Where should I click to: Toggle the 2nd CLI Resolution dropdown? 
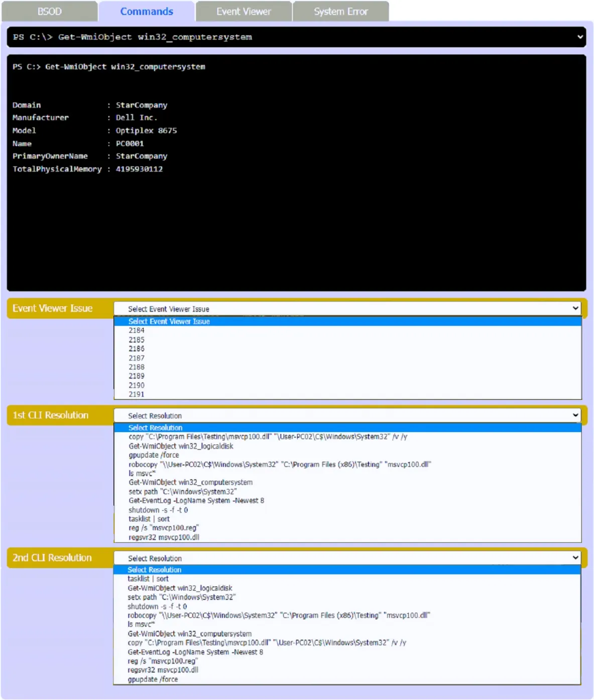[347, 558]
